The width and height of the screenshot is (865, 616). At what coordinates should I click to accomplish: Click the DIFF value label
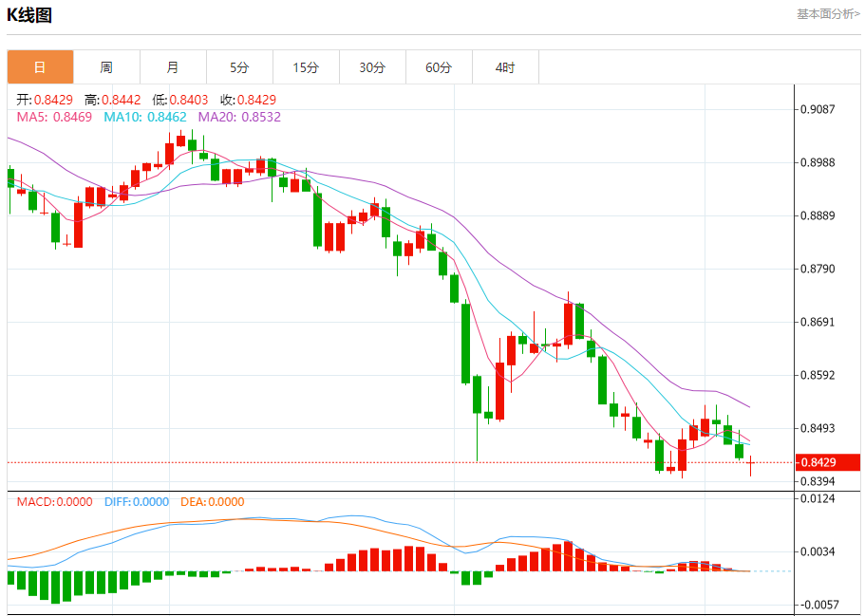pos(137,502)
